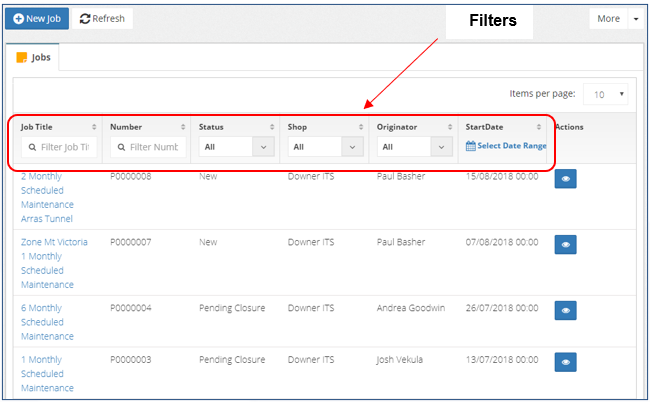Click start date 07/08/2018 00:00
650x402 pixels.
pos(502,242)
